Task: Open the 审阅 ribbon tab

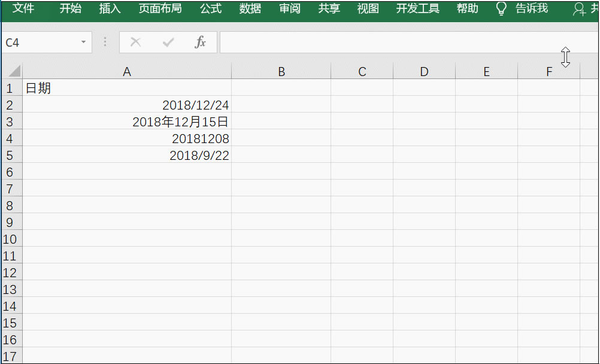Action: (x=289, y=9)
